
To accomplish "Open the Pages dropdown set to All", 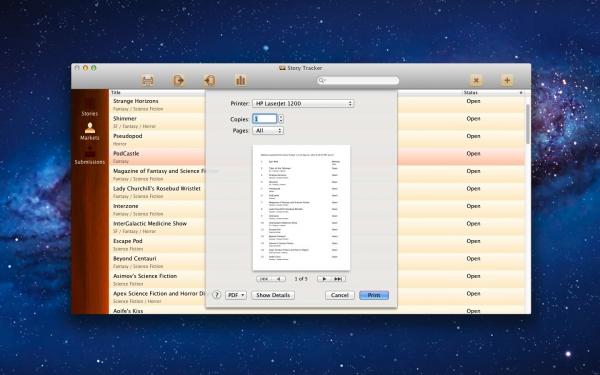I will click(x=268, y=130).
